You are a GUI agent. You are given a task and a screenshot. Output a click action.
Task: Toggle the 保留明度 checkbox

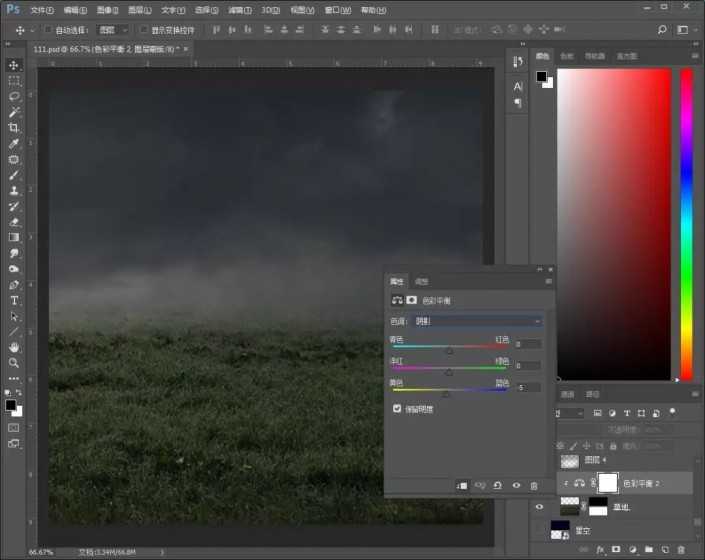click(398, 409)
